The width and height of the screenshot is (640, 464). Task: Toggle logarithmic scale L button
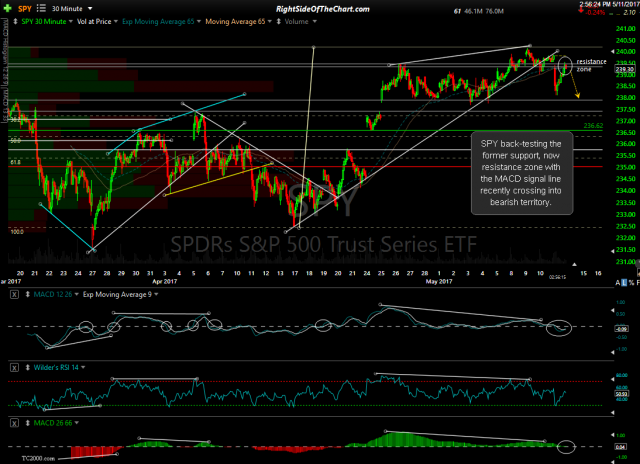pyautogui.click(x=624, y=282)
